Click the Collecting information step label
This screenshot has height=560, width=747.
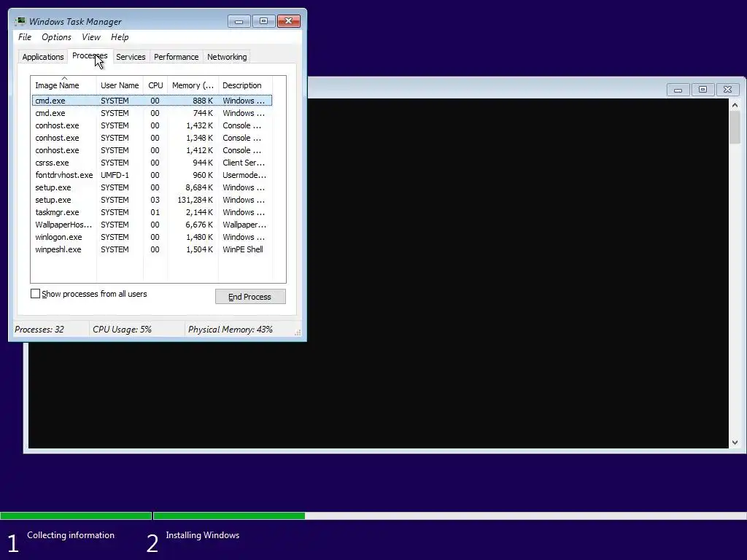pos(71,535)
